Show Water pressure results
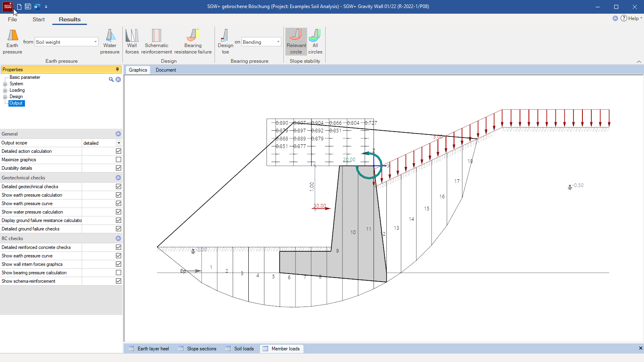644x362 pixels. (x=110, y=41)
